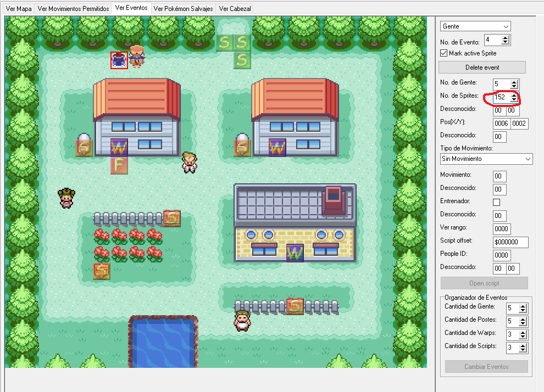The width and height of the screenshot is (544, 392).
Task: Select the top-right green S script tile
Action: [242, 43]
